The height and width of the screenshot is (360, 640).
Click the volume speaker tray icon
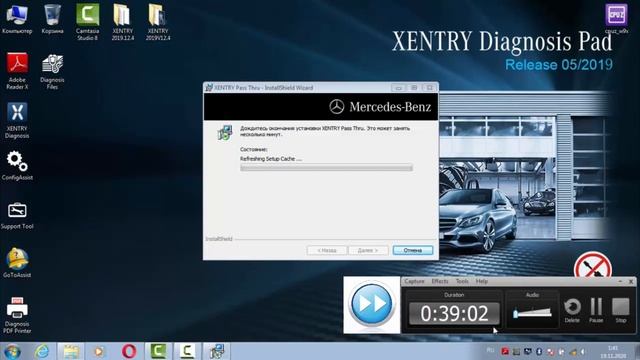(583, 351)
